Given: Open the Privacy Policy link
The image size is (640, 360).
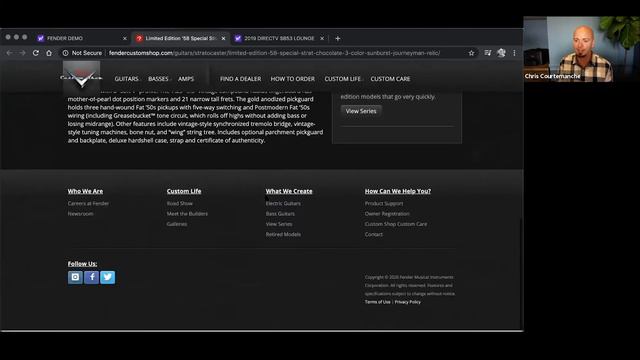Looking at the screenshot, I should (x=407, y=302).
